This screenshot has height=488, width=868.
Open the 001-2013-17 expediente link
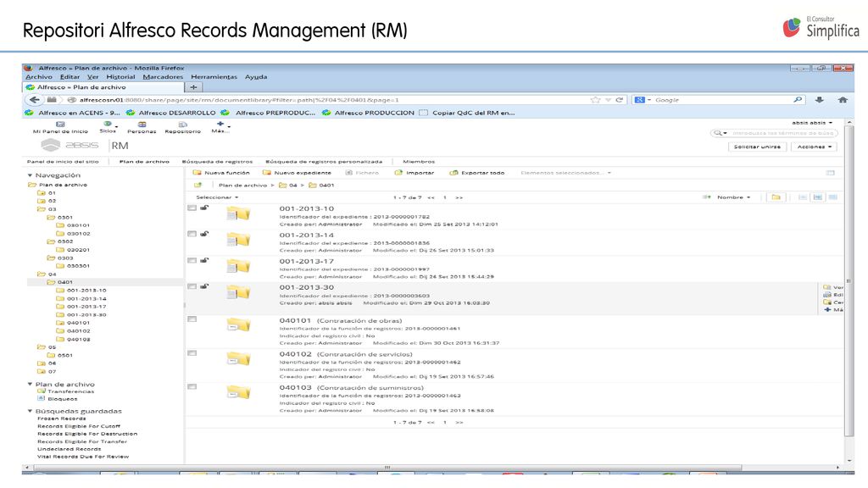[x=306, y=261]
